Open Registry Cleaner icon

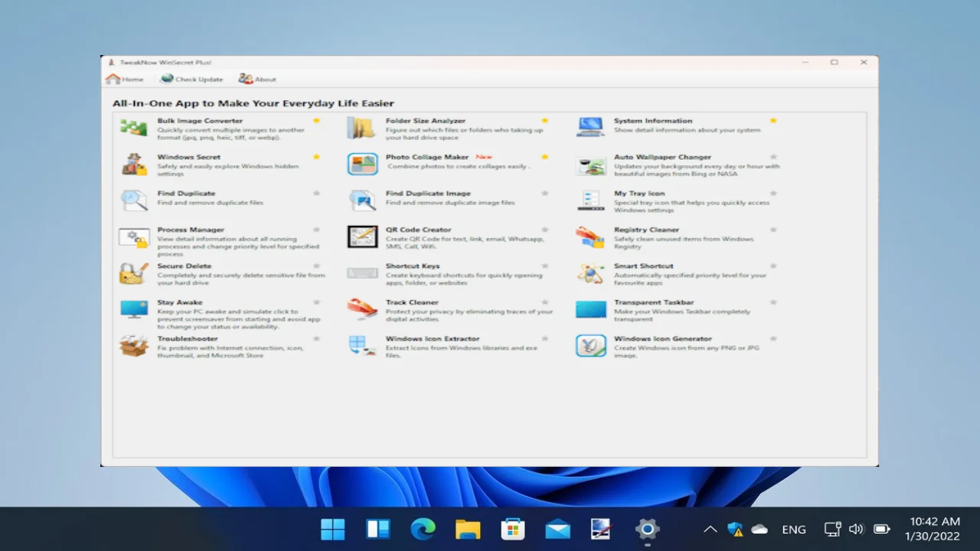click(590, 236)
